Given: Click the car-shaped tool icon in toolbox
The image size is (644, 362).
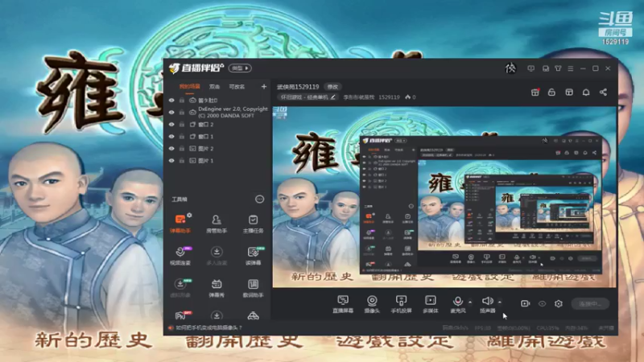Looking at the screenshot, I should point(253,315).
